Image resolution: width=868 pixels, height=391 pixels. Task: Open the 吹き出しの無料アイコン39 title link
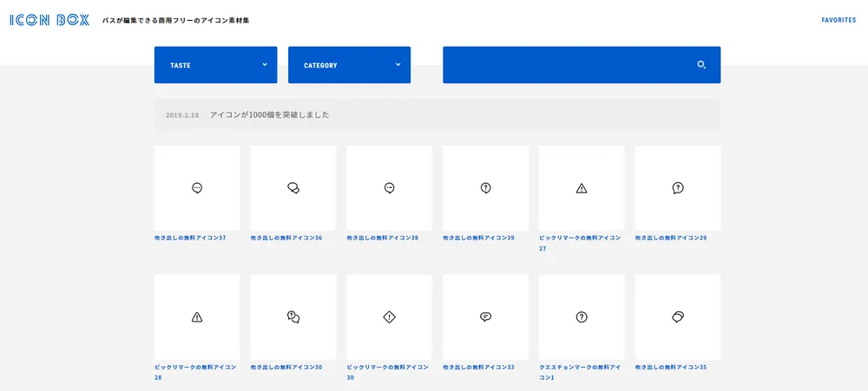479,238
